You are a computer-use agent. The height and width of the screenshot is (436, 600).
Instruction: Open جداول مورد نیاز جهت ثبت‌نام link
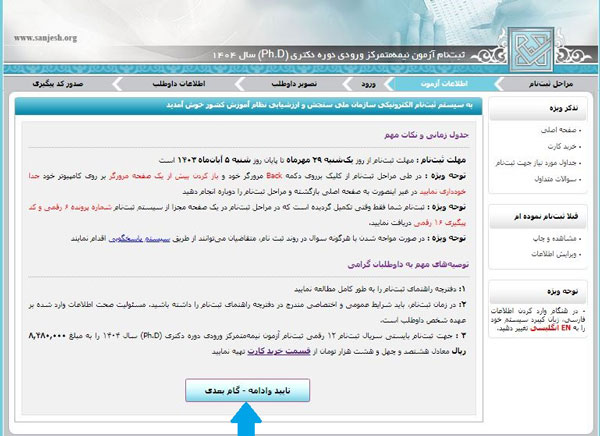point(538,163)
